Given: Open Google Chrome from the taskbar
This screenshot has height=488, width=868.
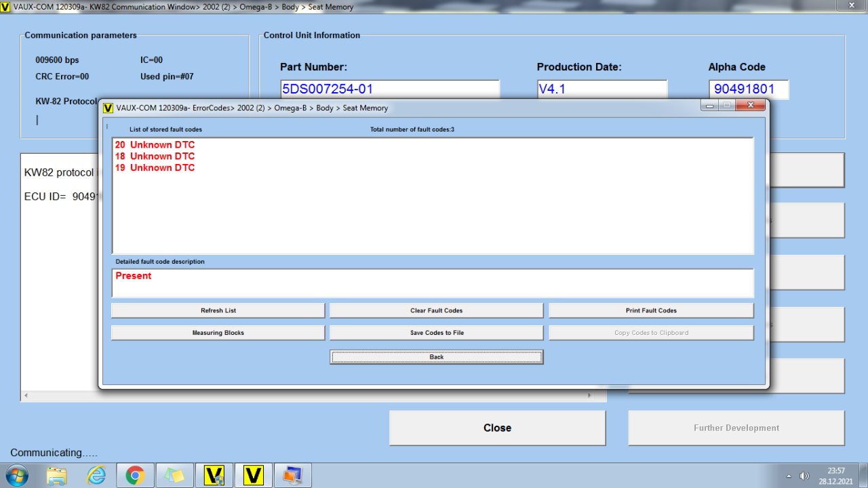Looking at the screenshot, I should click(135, 476).
